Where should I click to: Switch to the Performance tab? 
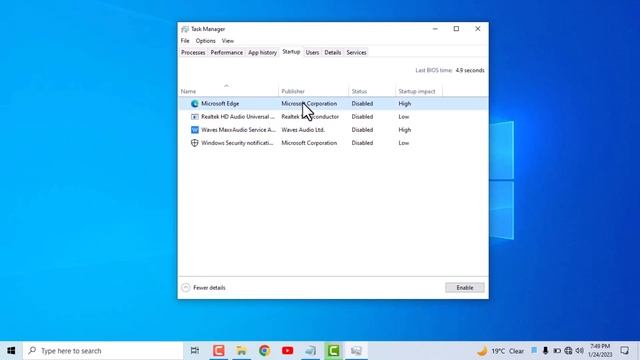pyautogui.click(x=227, y=53)
